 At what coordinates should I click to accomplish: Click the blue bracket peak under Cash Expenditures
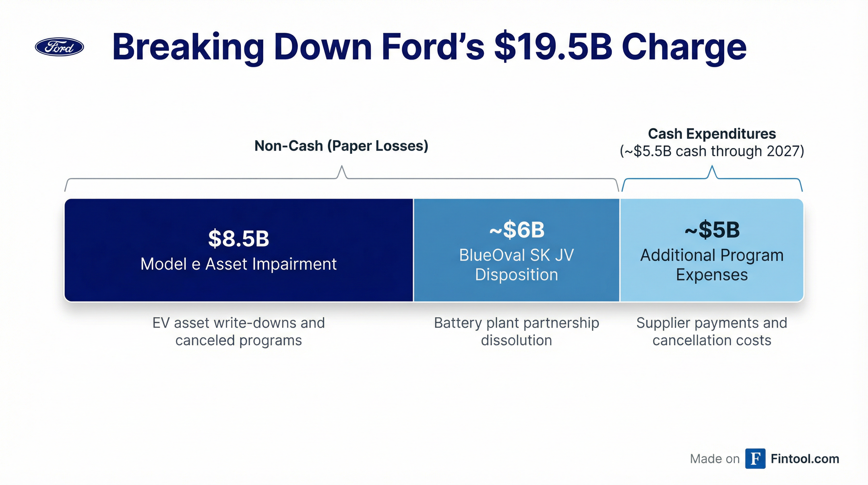coord(712,170)
